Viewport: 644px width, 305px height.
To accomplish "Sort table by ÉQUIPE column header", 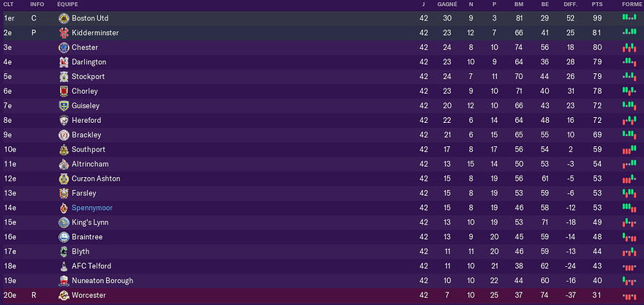I will point(68,4).
